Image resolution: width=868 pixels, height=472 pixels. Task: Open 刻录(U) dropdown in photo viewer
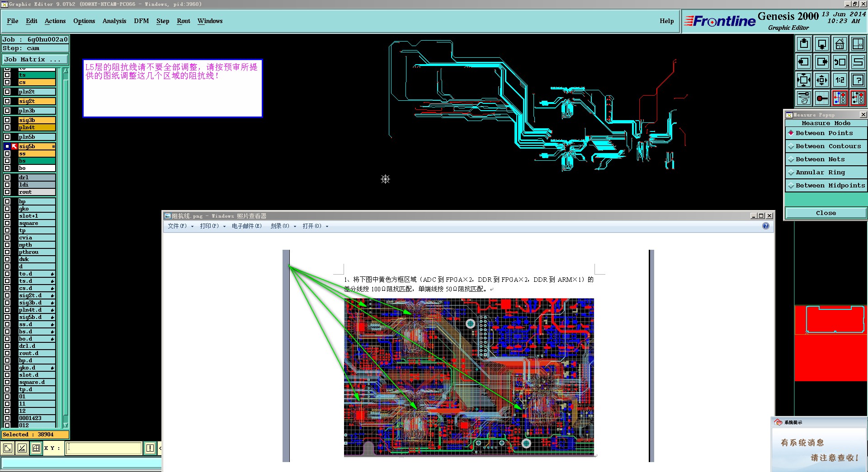[x=283, y=226]
